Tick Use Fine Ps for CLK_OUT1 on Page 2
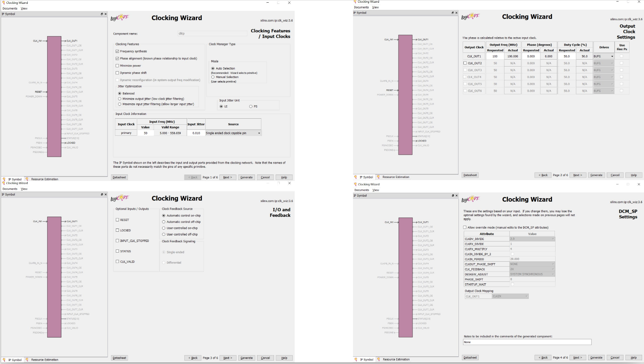Image resolution: width=644 pixels, height=364 pixels. pyautogui.click(x=622, y=56)
